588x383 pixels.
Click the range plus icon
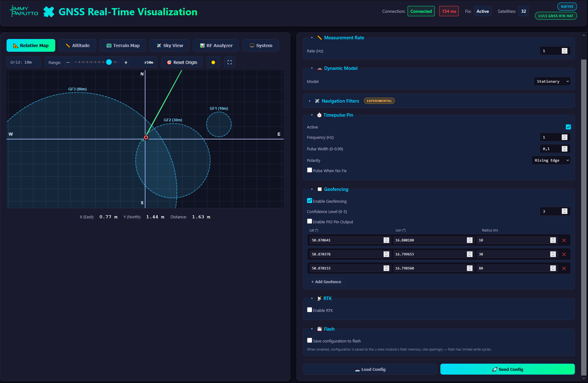tap(126, 62)
